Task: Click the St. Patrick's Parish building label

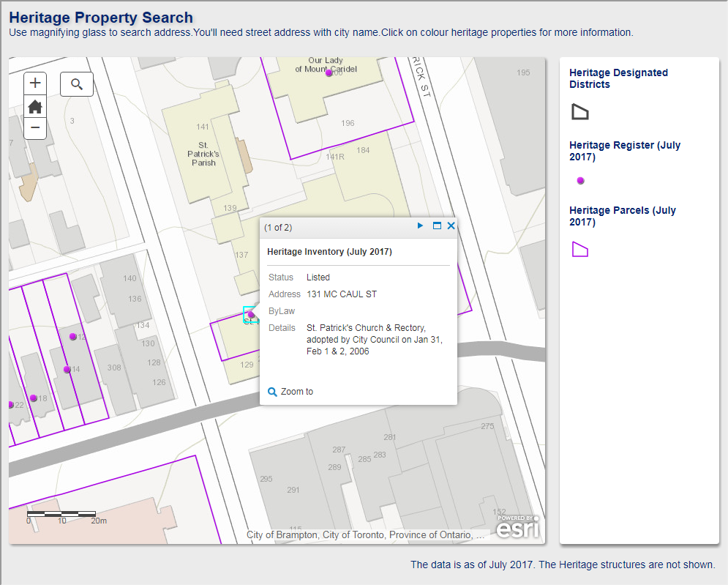Action: [x=203, y=154]
